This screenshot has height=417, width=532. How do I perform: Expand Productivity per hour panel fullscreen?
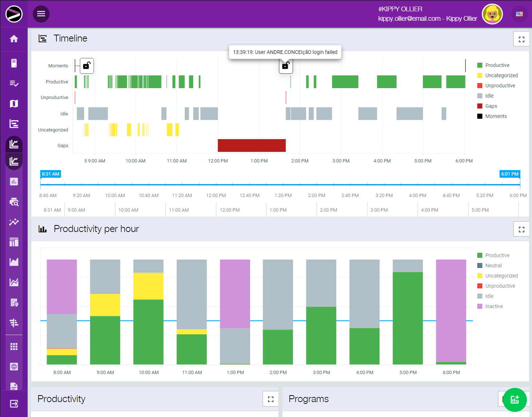tap(521, 229)
